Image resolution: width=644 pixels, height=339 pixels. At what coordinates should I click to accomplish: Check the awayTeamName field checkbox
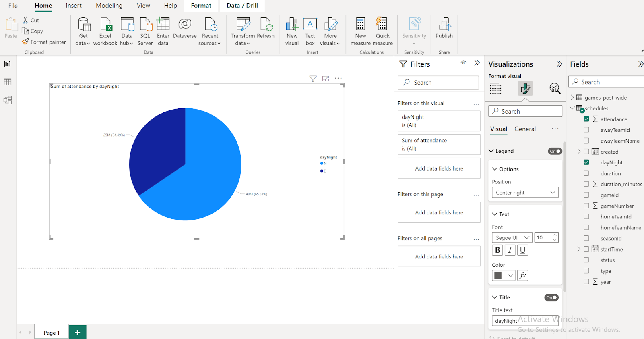point(586,141)
